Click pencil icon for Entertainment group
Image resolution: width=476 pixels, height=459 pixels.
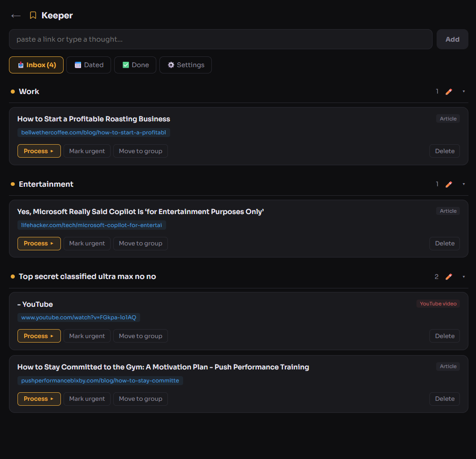pyautogui.click(x=449, y=184)
